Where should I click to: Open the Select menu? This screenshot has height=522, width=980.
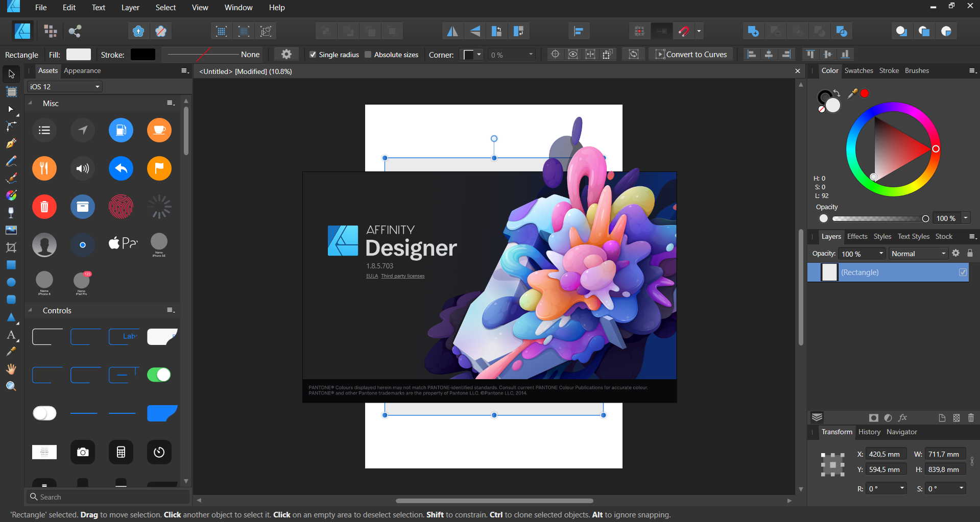click(165, 8)
